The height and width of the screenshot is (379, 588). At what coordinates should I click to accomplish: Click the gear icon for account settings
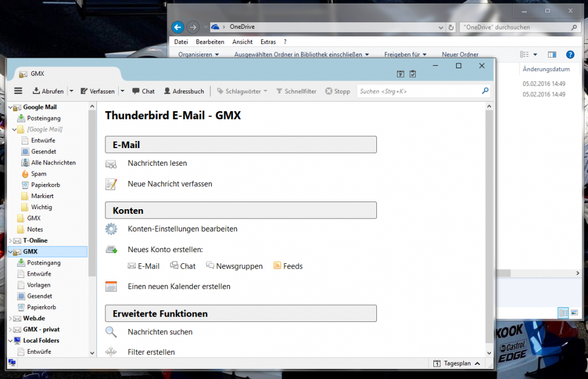[111, 229]
